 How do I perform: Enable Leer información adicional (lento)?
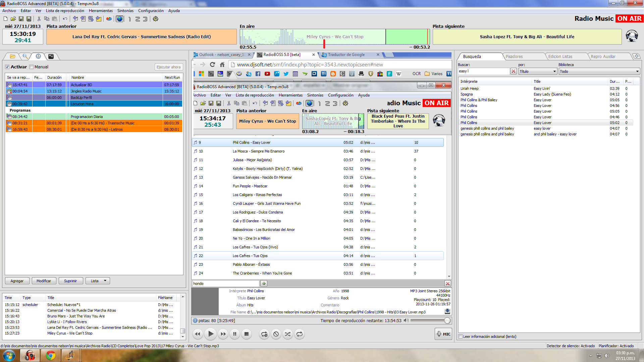[x=461, y=337]
